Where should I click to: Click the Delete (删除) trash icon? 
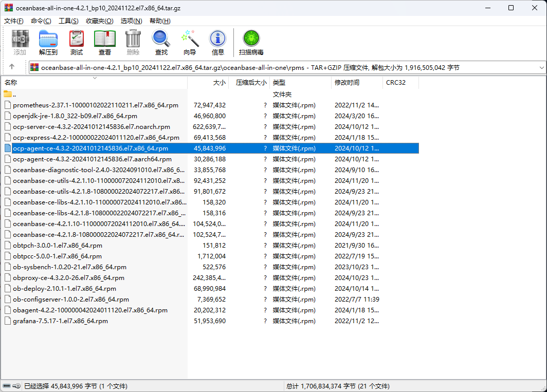pyautogui.click(x=133, y=39)
